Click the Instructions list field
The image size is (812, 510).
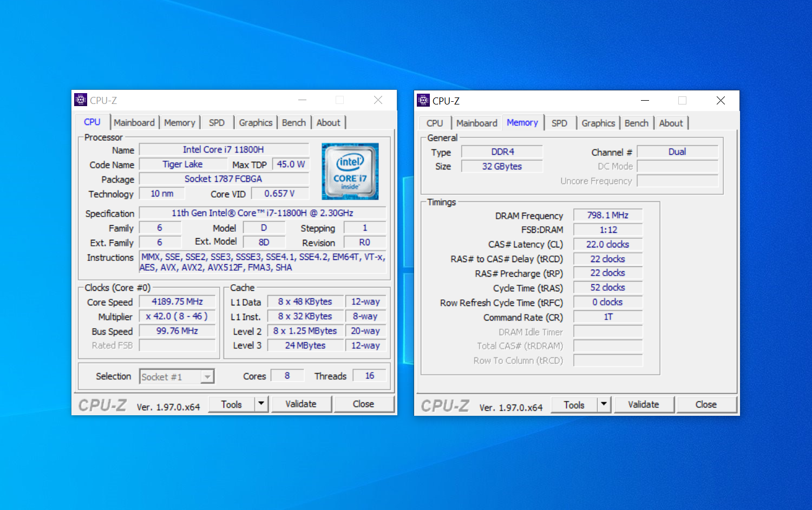click(263, 262)
